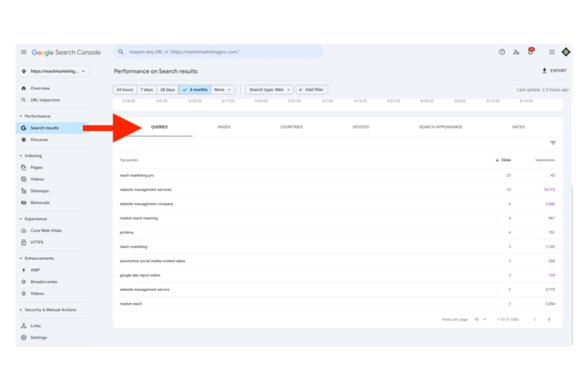Click the query 'website management service'
Image resolution: width=588 pixels, height=392 pixels.
pos(144,289)
